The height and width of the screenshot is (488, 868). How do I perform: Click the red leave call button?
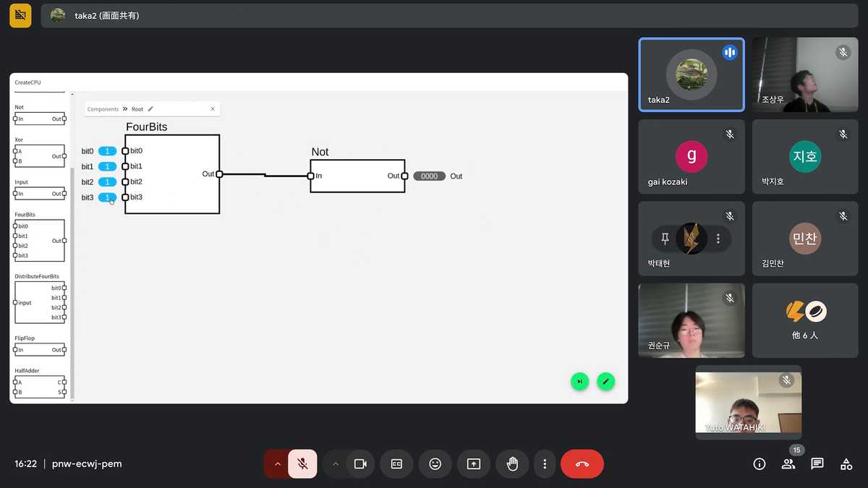(582, 464)
